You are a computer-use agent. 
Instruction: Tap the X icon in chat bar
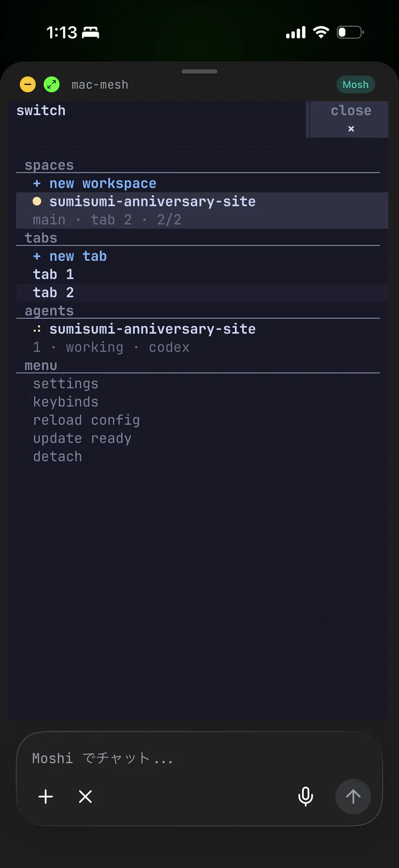pyautogui.click(x=85, y=796)
